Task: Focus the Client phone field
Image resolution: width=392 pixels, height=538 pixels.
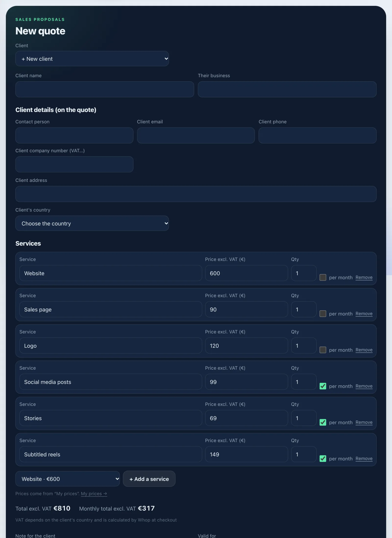Action: click(x=318, y=135)
